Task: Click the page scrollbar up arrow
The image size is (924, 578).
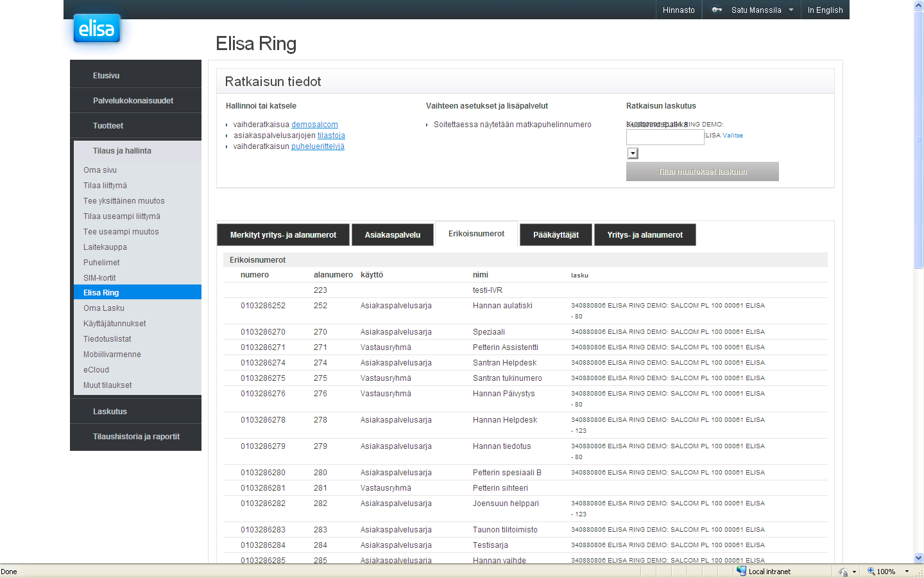Action: 918,5
